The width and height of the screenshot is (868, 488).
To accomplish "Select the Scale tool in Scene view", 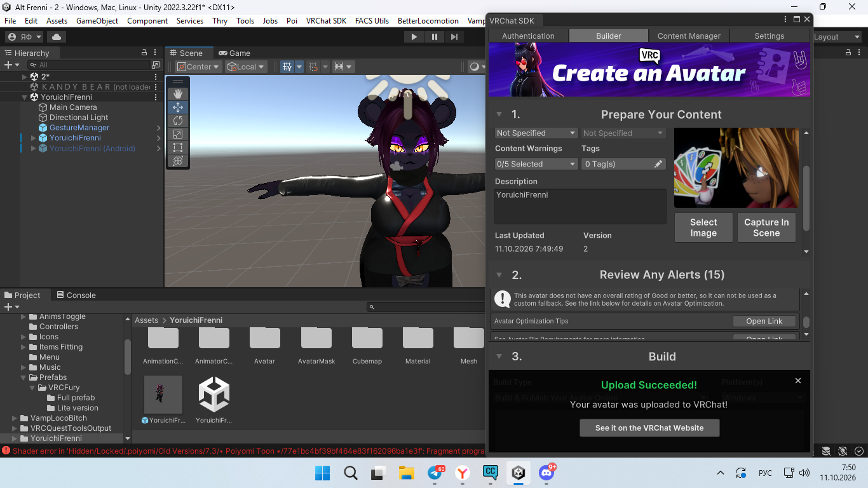I will [178, 134].
